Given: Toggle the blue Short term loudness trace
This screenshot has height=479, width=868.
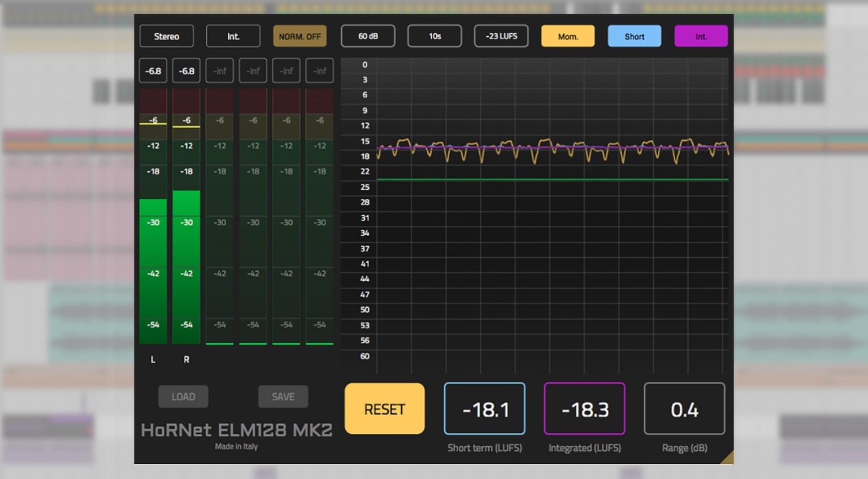Looking at the screenshot, I should 634,36.
